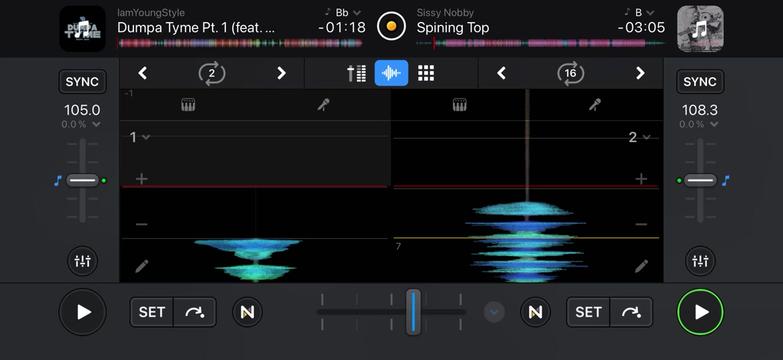783x360 pixels.
Task: Edit left deck beat grid with pencil icon
Action: (x=142, y=266)
